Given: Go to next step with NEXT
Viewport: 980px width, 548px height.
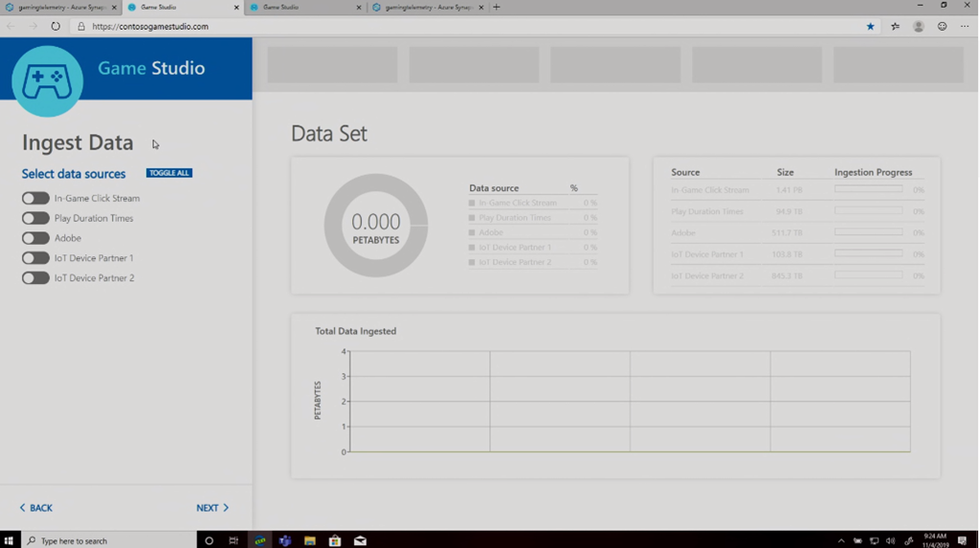Looking at the screenshot, I should coord(212,508).
